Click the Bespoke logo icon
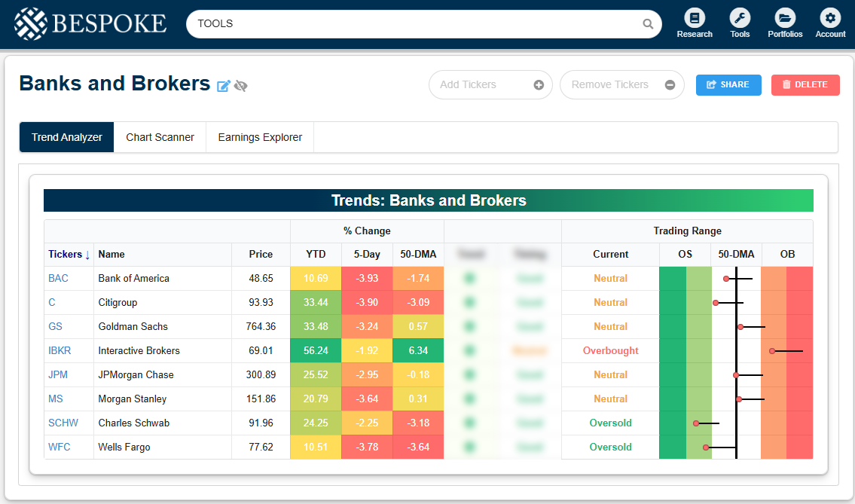 pos(30,23)
